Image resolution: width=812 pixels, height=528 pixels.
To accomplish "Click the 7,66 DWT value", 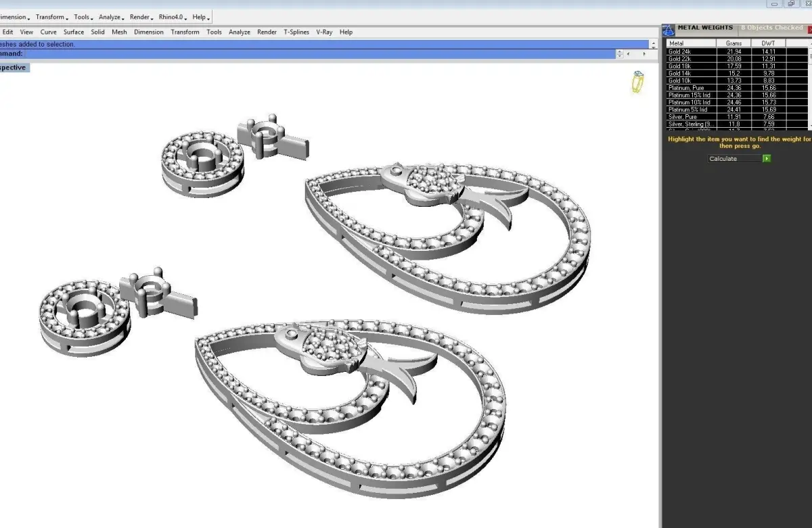I will pyautogui.click(x=769, y=117).
